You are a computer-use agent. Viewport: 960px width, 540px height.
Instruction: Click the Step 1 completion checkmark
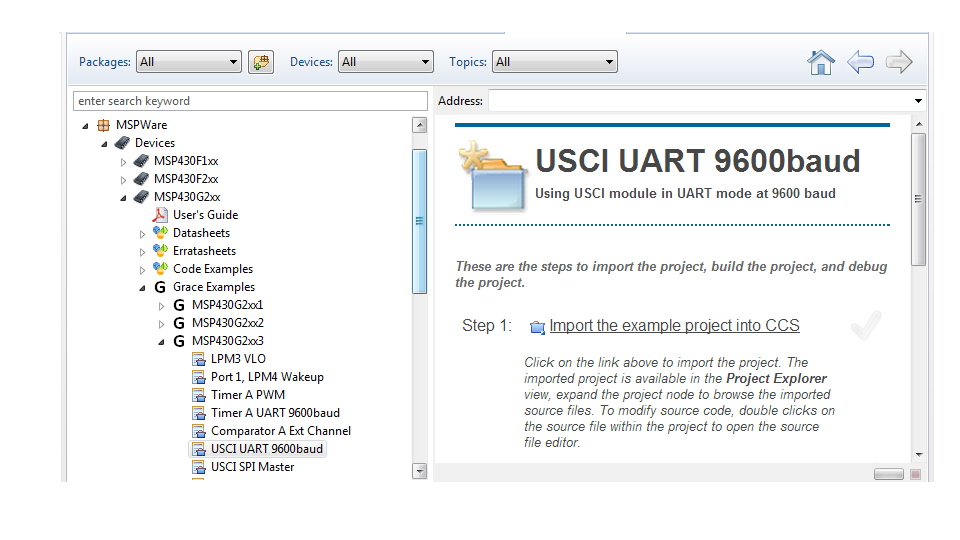point(866,325)
